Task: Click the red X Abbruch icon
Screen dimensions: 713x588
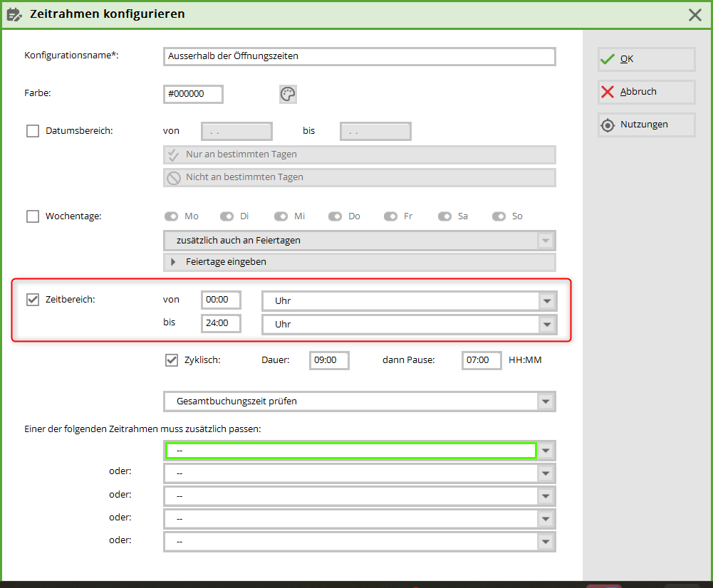Action: click(607, 92)
